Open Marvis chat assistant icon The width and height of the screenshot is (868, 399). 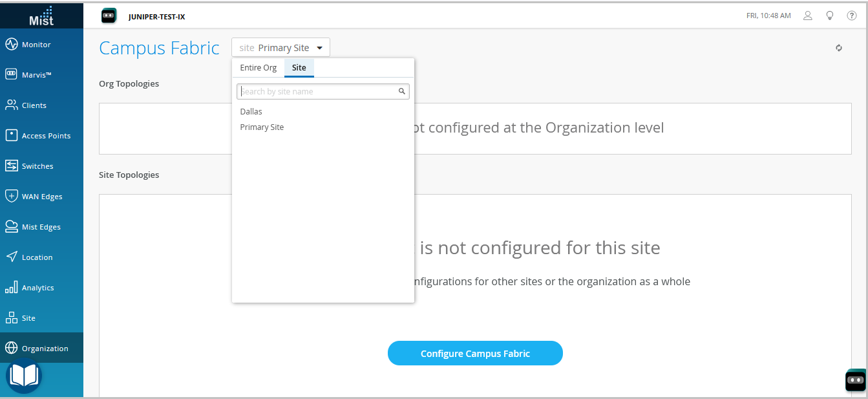pyautogui.click(x=855, y=380)
